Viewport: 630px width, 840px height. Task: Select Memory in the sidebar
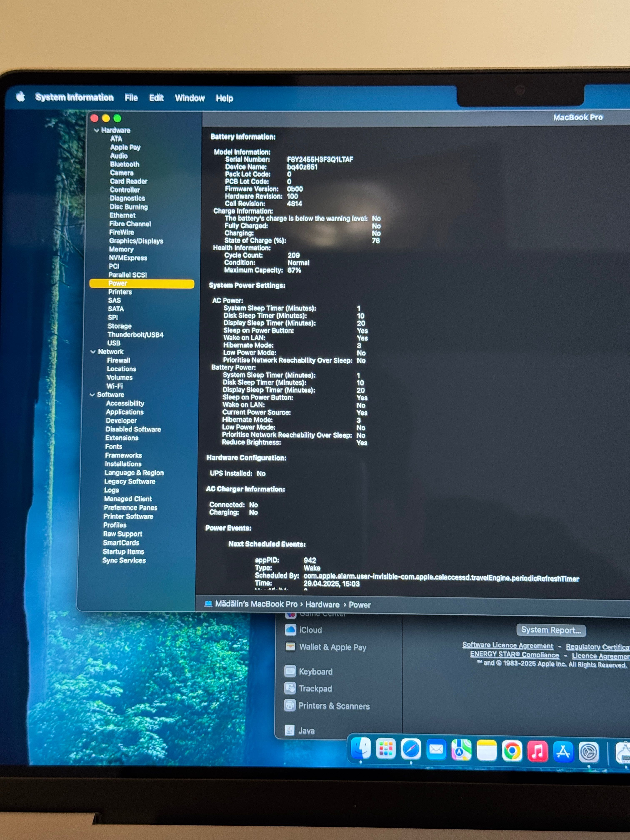(121, 249)
